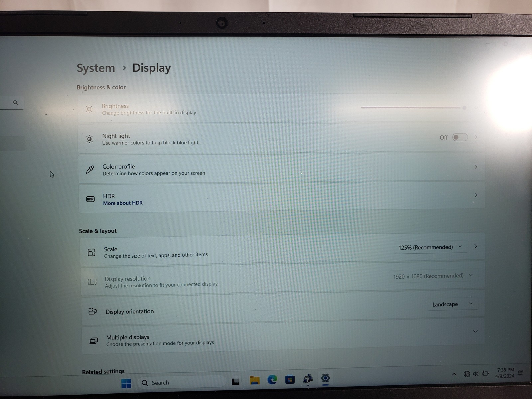
Task: Open the notification bell icon
Action: [520, 373]
